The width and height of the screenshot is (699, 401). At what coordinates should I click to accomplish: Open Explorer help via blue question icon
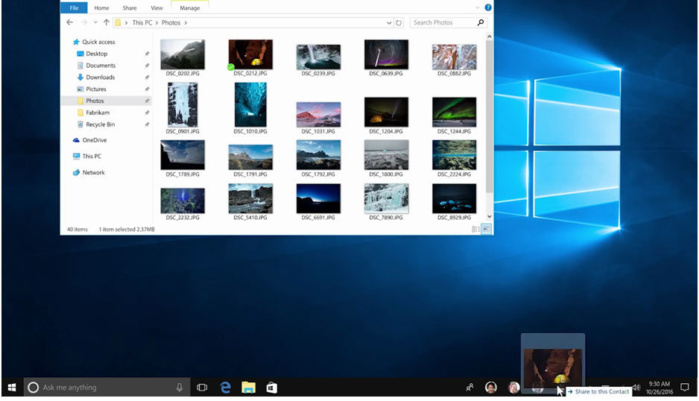coord(488,8)
